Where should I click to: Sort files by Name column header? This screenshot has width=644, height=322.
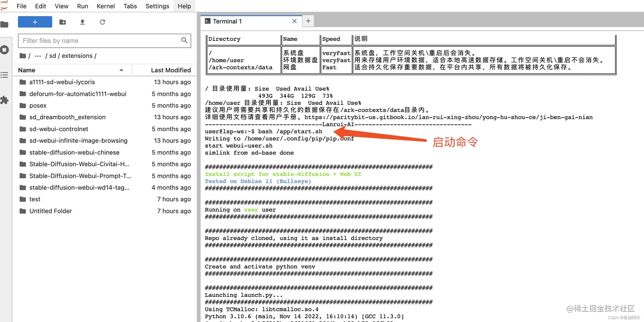[27, 70]
